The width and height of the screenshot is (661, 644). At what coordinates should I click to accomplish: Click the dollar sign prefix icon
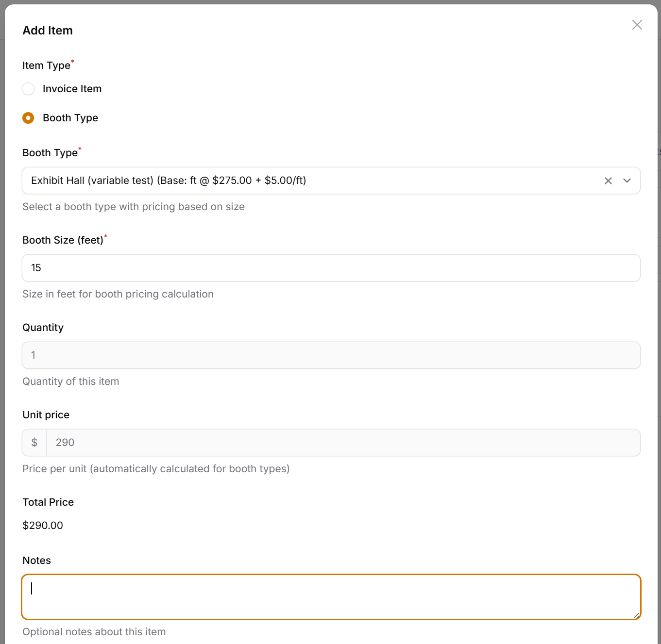point(34,443)
